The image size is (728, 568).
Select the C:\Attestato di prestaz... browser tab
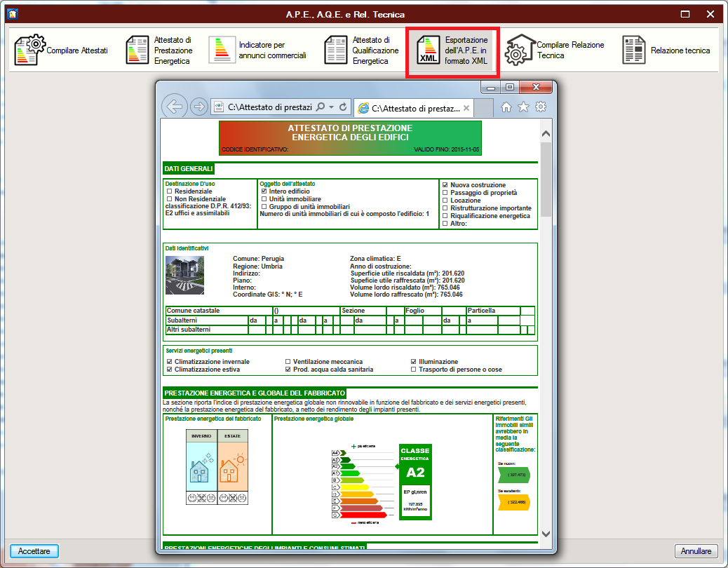coord(414,108)
